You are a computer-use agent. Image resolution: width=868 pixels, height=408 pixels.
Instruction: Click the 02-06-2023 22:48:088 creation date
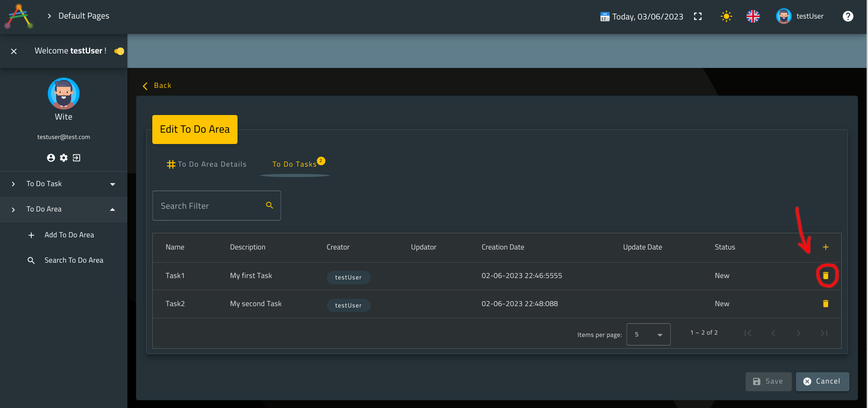pos(519,303)
